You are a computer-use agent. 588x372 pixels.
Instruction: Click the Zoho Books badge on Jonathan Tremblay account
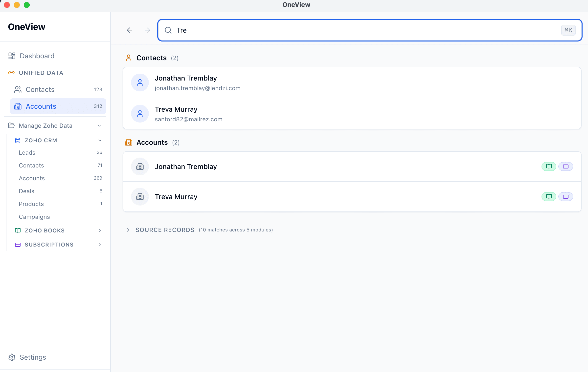click(x=549, y=166)
